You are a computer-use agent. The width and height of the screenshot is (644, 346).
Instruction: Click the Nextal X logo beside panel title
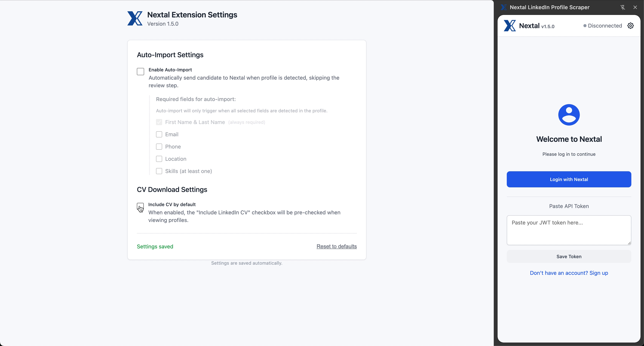pyautogui.click(x=503, y=7)
